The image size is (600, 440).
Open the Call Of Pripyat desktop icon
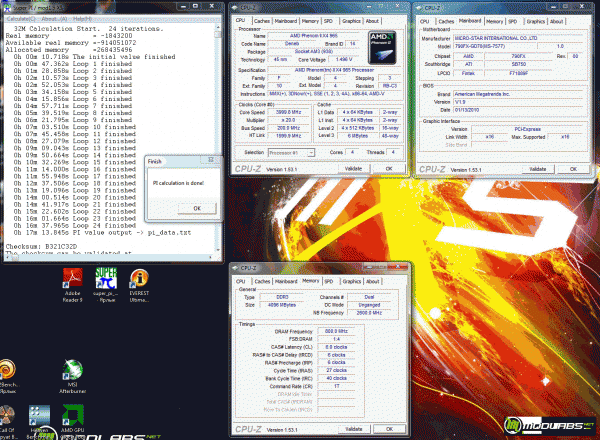click(7, 422)
